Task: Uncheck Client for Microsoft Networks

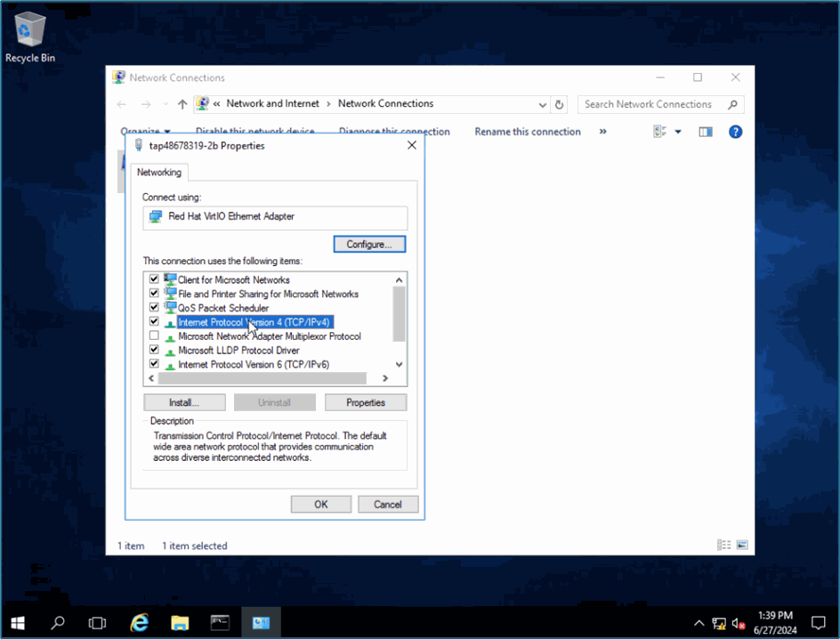Action: tap(154, 279)
